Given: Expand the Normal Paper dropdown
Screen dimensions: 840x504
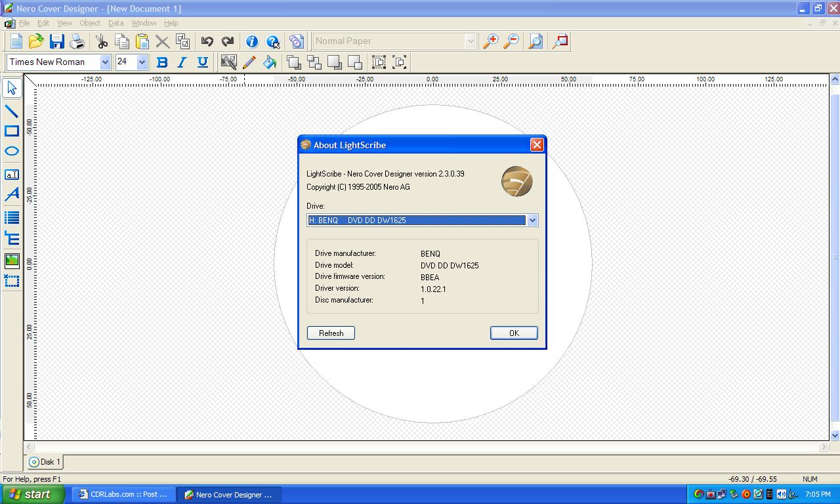Looking at the screenshot, I should [x=471, y=41].
